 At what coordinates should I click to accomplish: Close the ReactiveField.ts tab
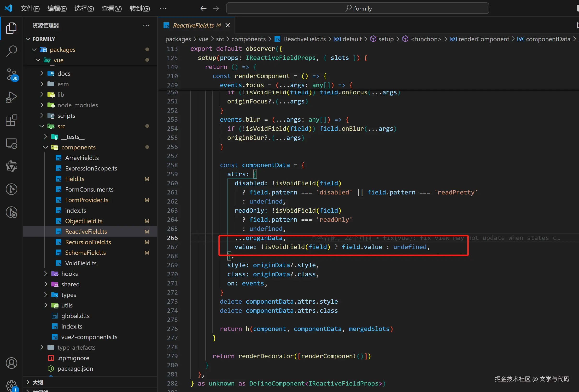pos(228,25)
